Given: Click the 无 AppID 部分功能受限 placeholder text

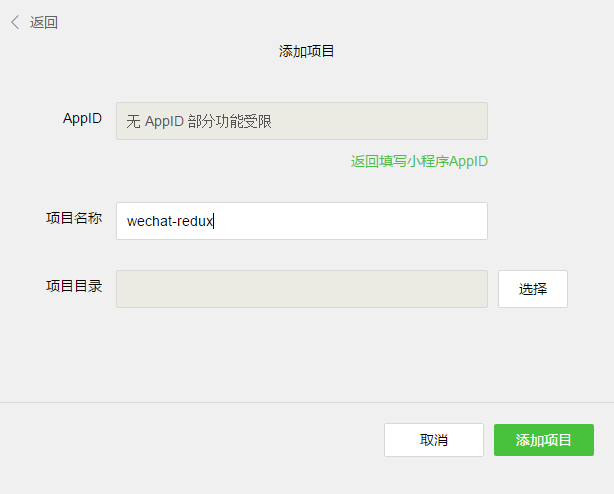Looking at the screenshot, I should click(199, 121).
